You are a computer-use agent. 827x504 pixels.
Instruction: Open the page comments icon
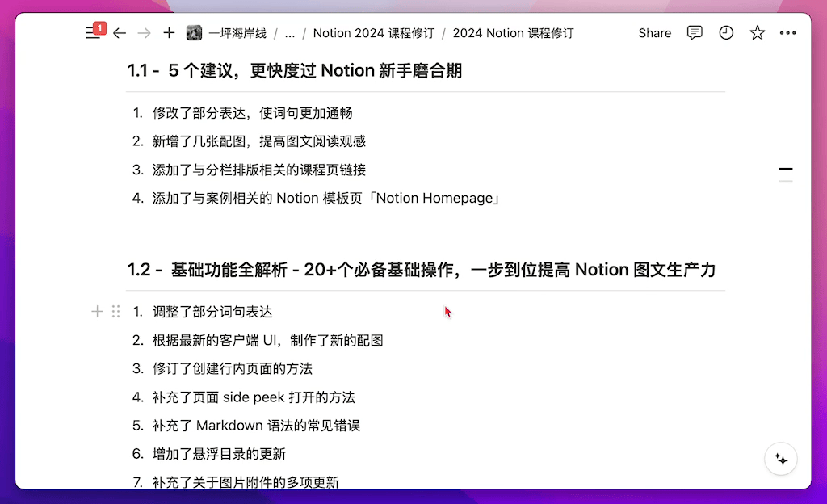pyautogui.click(x=695, y=32)
